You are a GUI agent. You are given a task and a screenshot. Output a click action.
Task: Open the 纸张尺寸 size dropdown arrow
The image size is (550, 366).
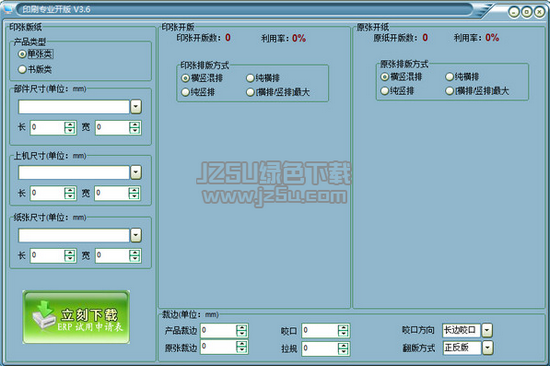(136, 235)
